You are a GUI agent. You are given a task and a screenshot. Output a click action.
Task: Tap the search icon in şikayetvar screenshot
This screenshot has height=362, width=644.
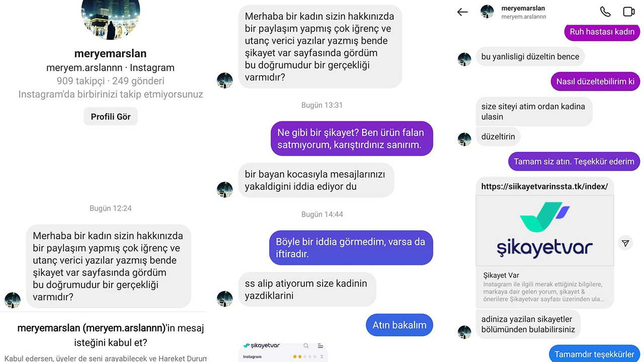306,346
